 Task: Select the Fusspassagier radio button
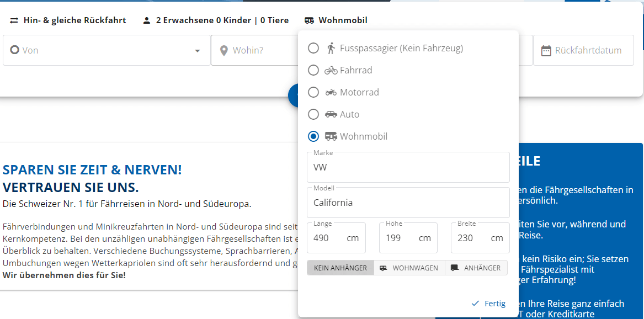coord(313,49)
